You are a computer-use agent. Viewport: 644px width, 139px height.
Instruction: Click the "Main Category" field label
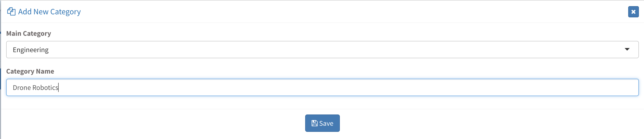(x=29, y=33)
